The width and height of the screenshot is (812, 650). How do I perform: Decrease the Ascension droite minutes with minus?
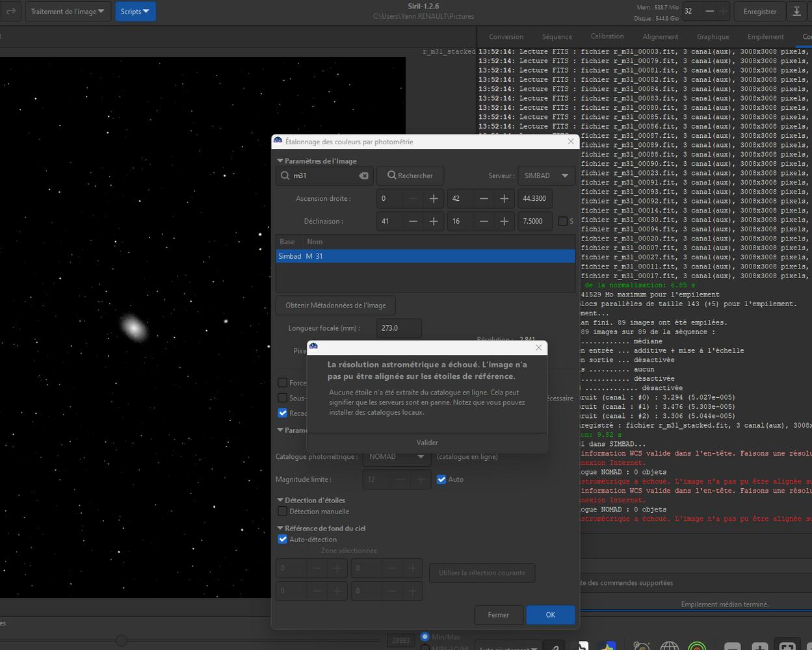pyautogui.click(x=484, y=198)
